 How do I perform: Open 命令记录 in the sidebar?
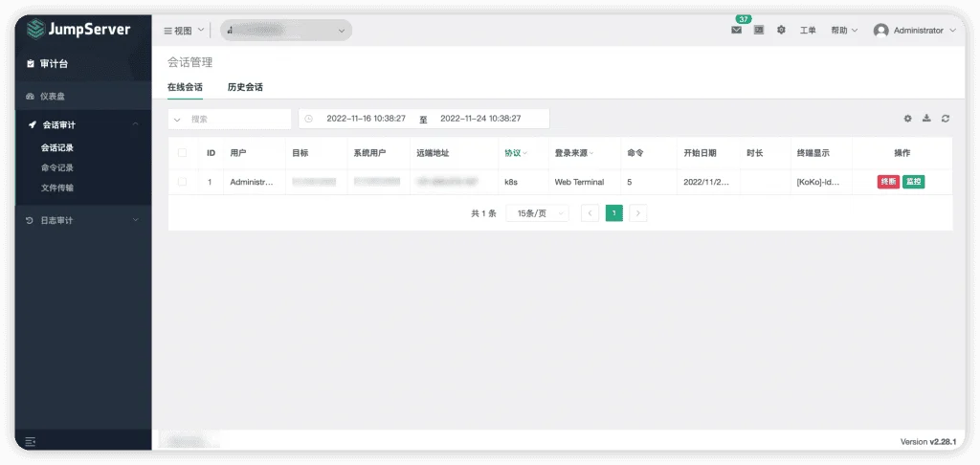point(57,167)
